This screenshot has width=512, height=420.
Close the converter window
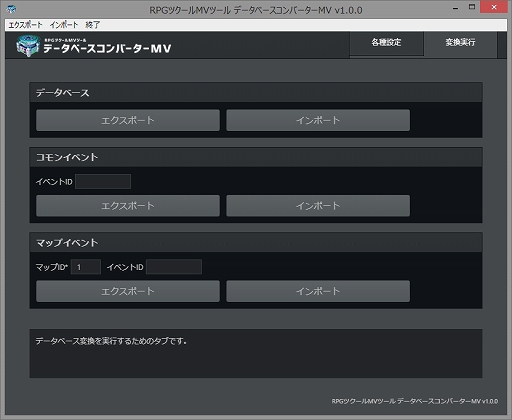click(494, 7)
